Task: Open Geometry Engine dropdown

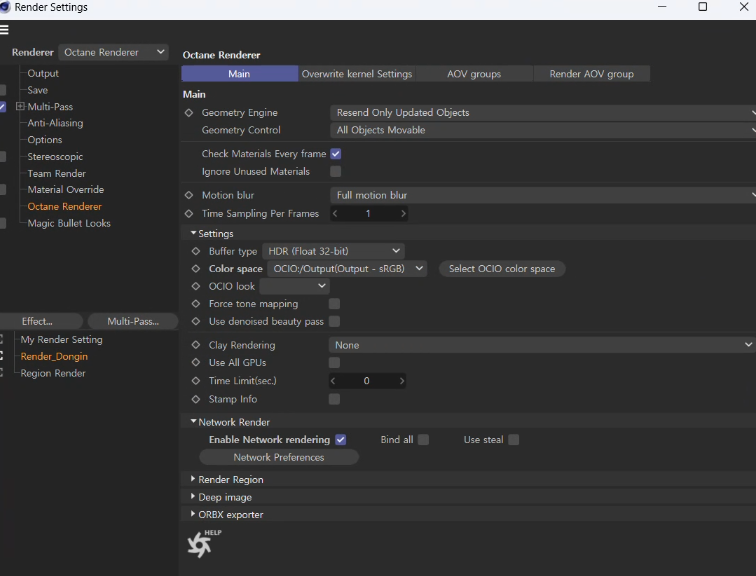Action: coord(543,113)
